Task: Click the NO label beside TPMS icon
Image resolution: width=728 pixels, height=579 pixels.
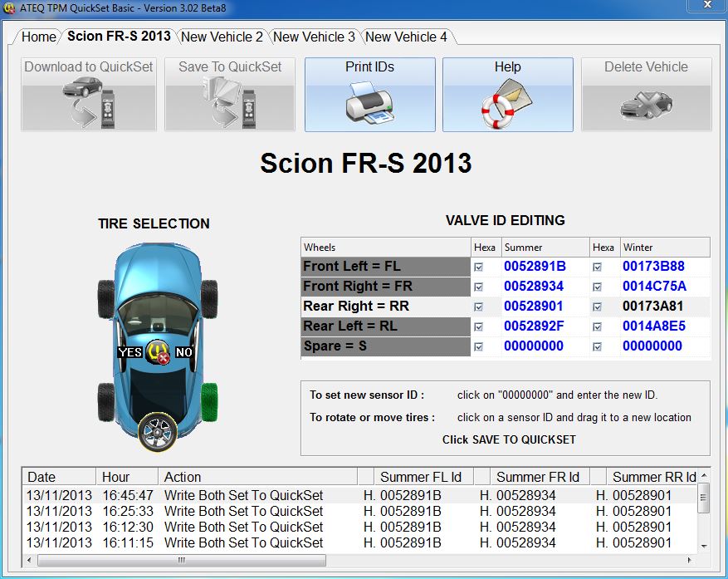Action: (x=183, y=352)
